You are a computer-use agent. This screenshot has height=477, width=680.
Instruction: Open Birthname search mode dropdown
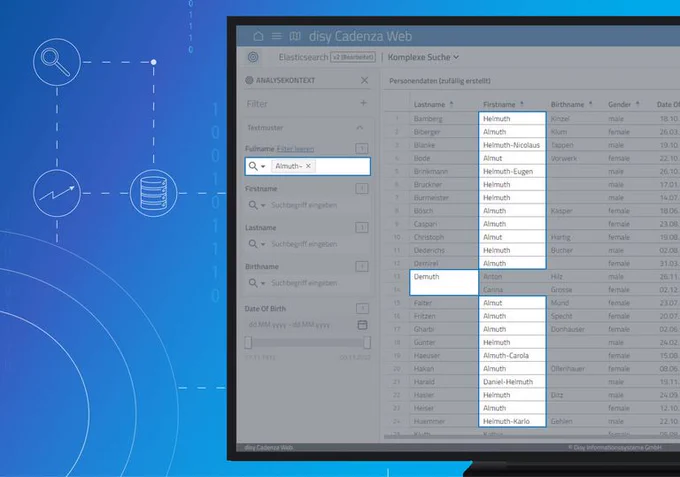coord(257,283)
